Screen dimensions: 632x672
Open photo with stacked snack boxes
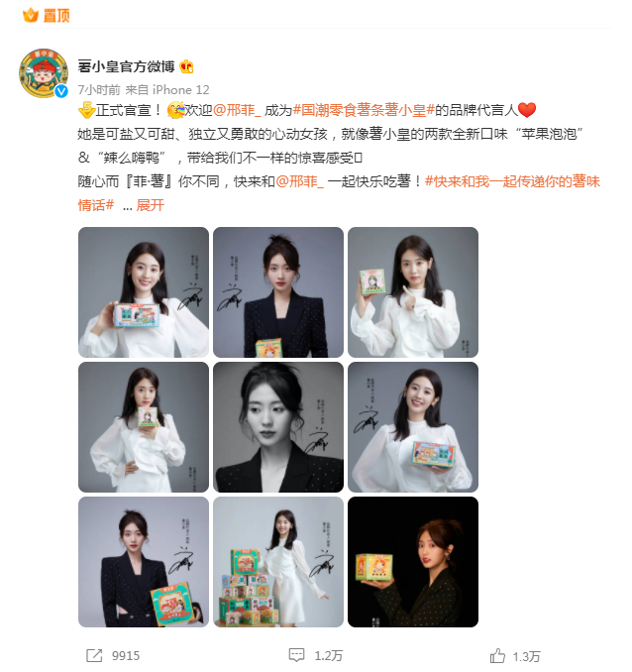point(278,562)
